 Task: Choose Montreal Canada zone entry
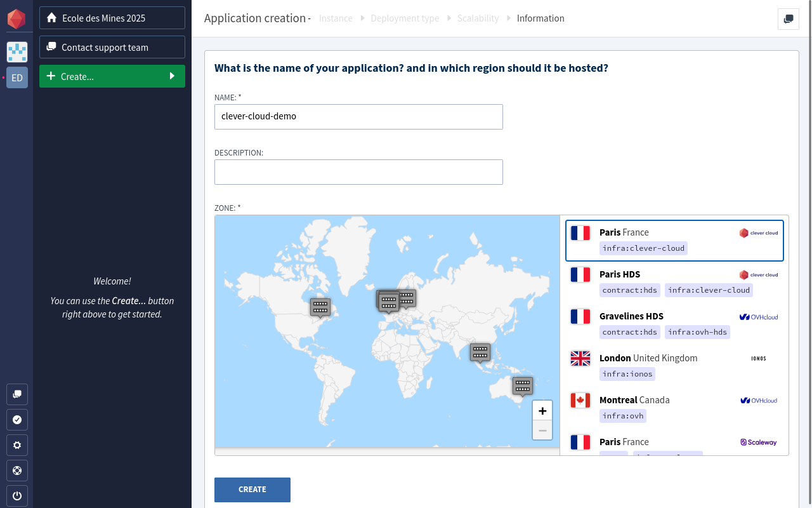(x=674, y=408)
